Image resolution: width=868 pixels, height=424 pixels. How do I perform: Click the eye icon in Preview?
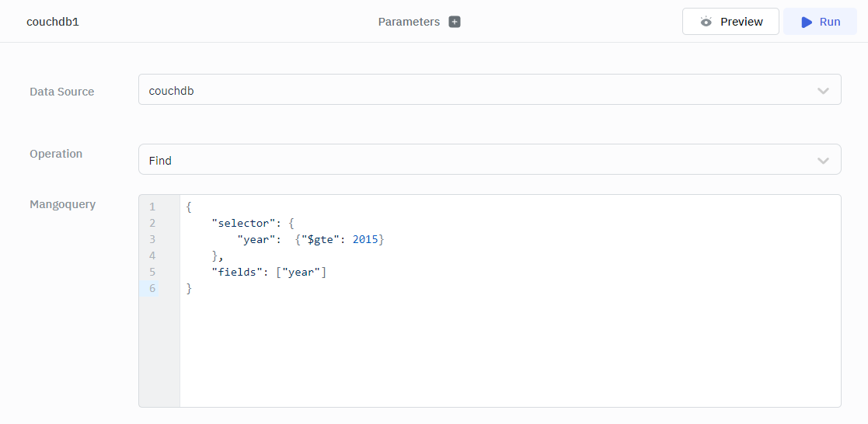[706, 22]
